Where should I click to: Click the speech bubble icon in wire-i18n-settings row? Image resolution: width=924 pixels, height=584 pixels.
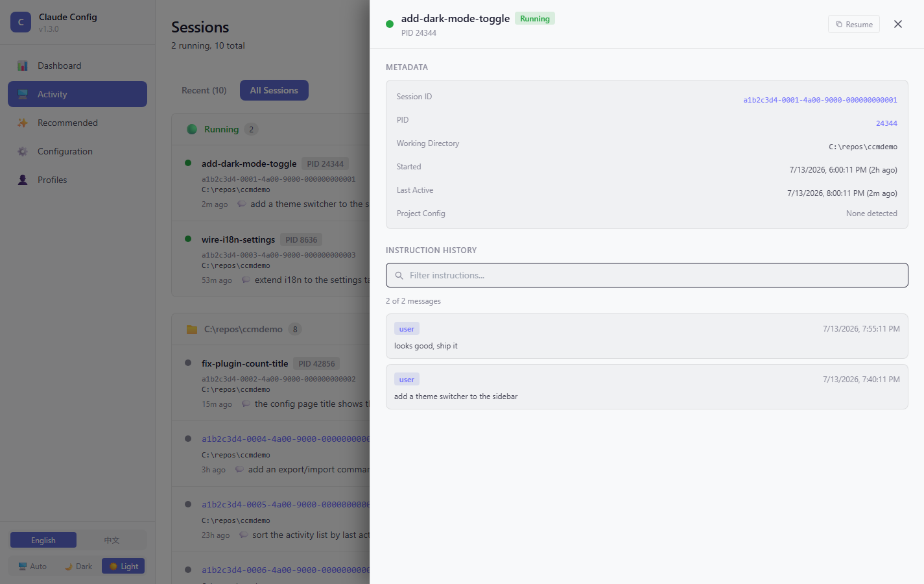click(x=246, y=280)
